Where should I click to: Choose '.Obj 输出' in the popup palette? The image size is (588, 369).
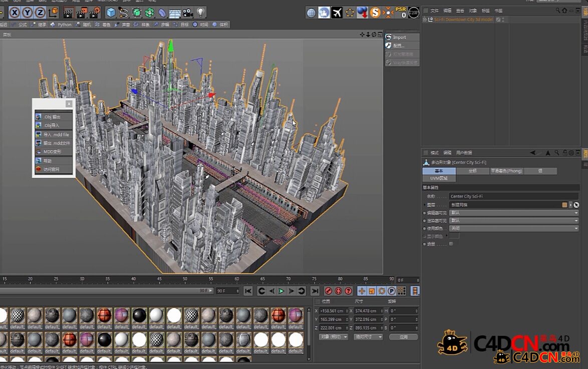pos(53,117)
